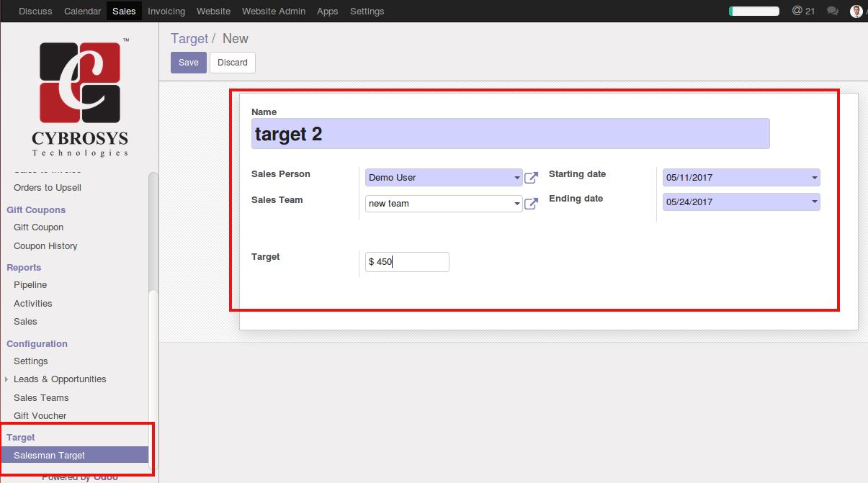Open Gift Voucher configuration

coord(40,416)
